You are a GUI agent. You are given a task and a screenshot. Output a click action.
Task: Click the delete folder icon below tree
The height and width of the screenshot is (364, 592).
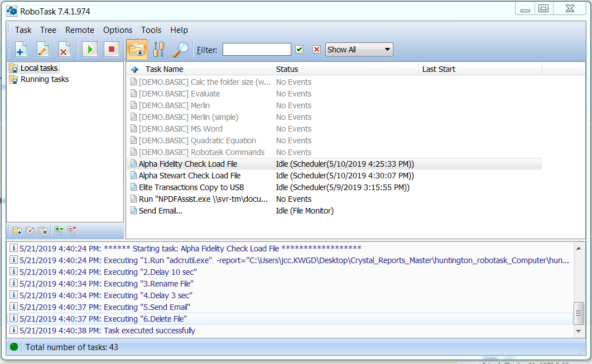43,231
